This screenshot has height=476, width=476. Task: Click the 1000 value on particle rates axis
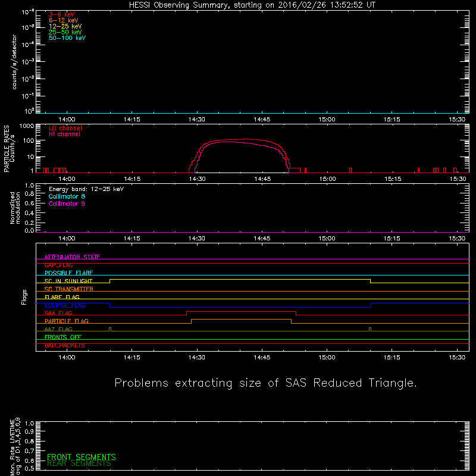27,126
